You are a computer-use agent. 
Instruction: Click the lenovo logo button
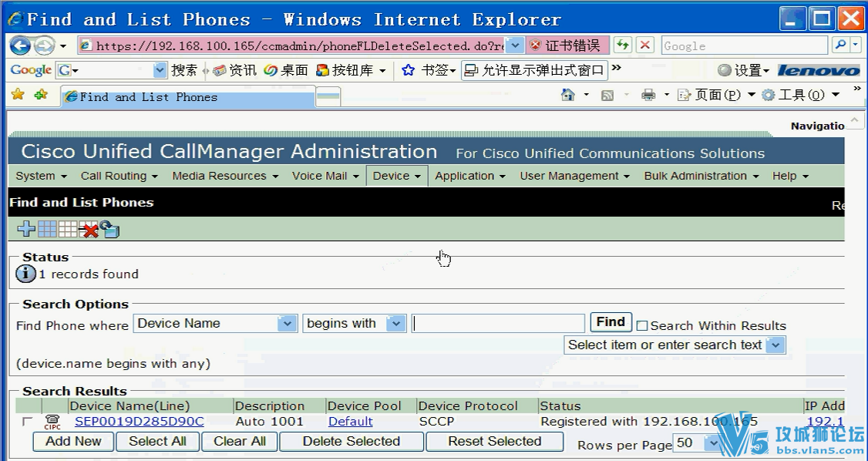819,70
